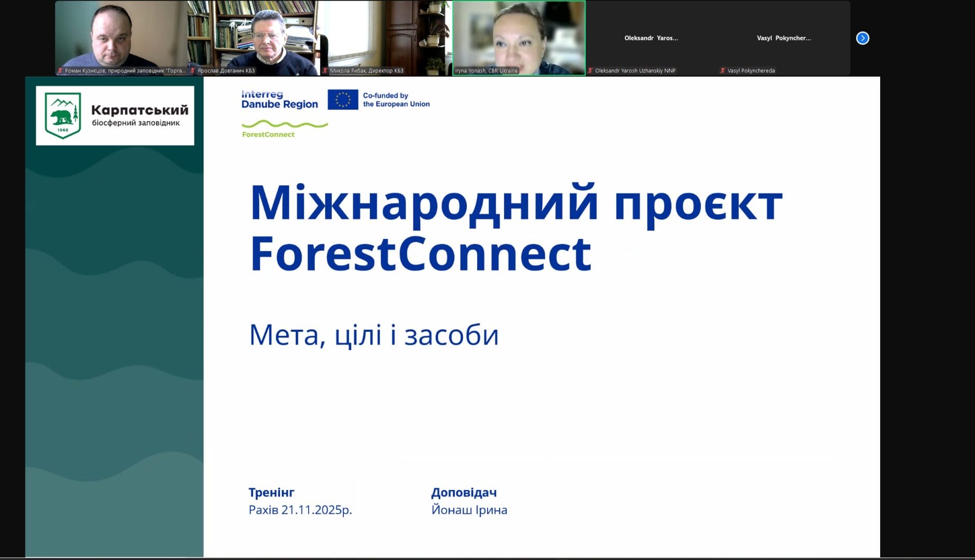Image resolution: width=975 pixels, height=560 pixels.
Task: Click muted mic icon beside Ярослав Довганич
Action: coord(193,71)
